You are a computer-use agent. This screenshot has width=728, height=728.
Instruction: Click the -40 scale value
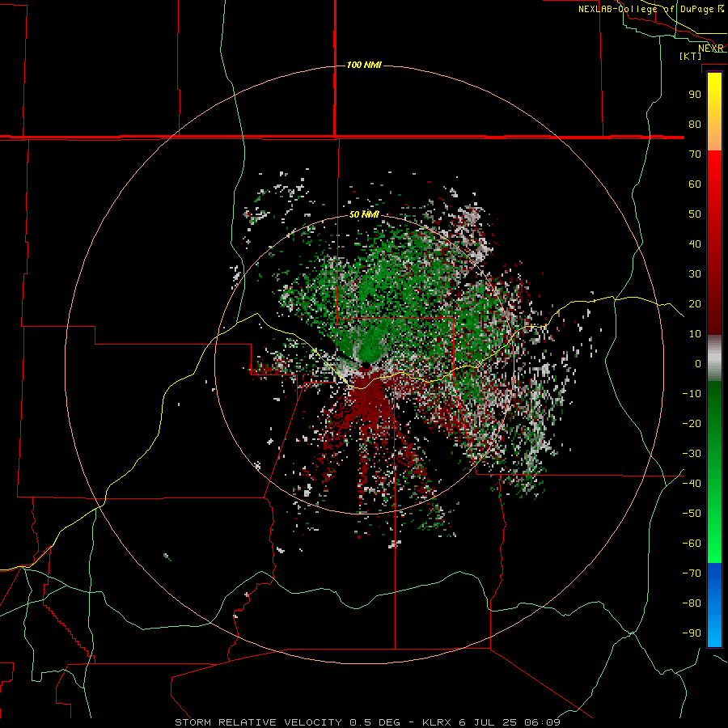(692, 484)
